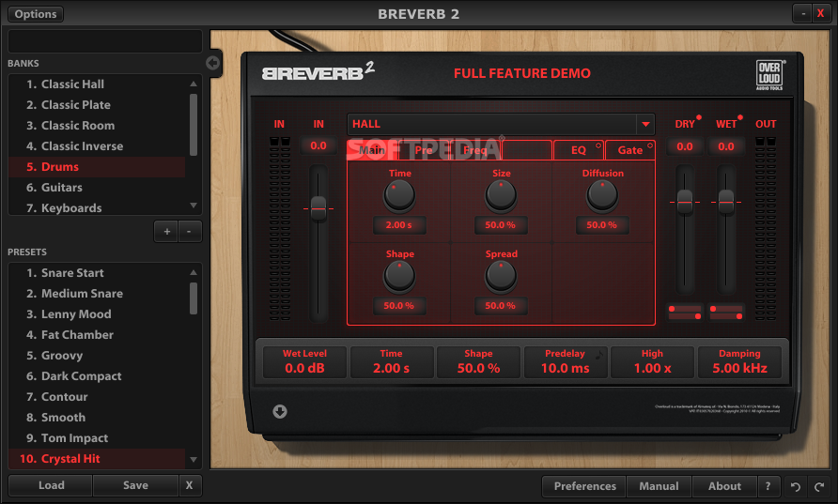Click banks list up arrow

[x=194, y=84]
